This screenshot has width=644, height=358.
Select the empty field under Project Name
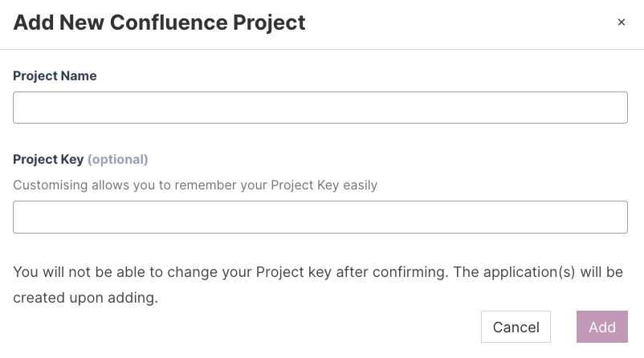(320, 108)
